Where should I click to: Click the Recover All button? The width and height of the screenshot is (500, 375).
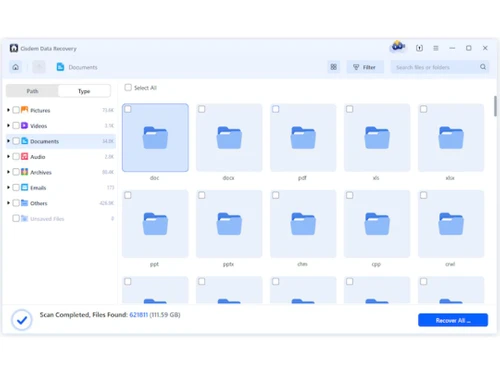tap(453, 320)
